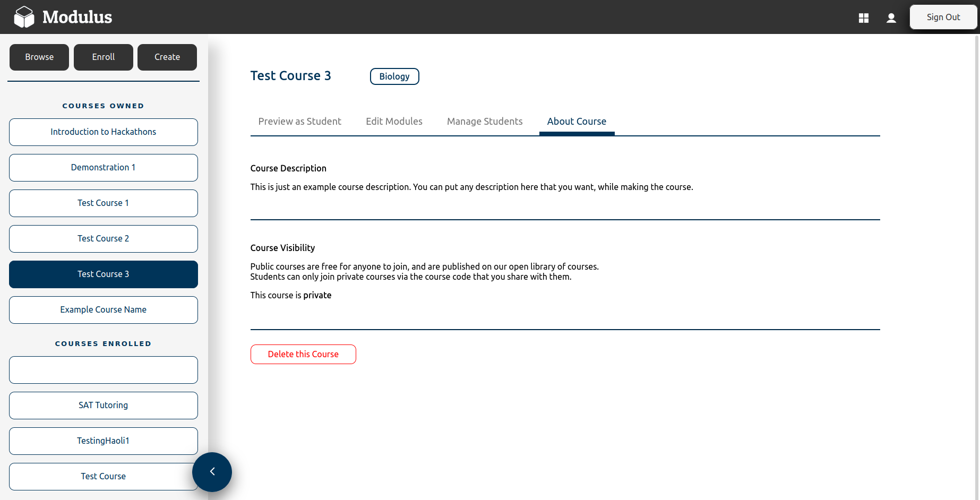The image size is (980, 500).
Task: Click Delete this Course button
Action: pos(303,355)
